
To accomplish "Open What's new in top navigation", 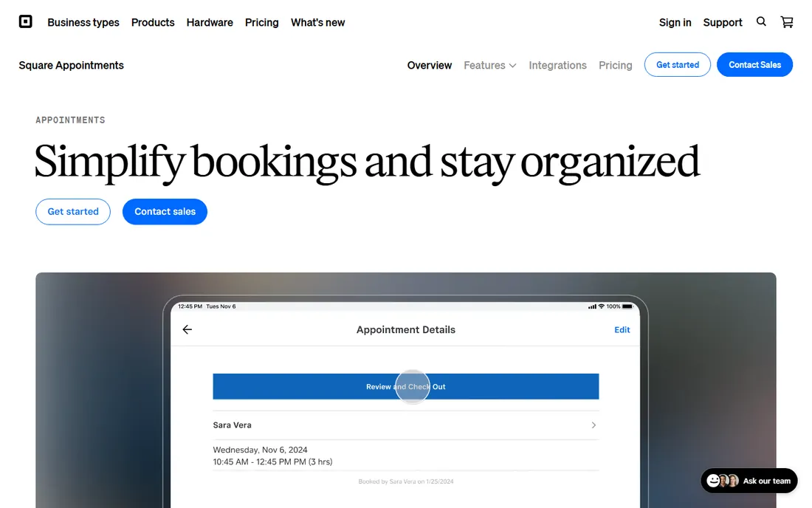I will pyautogui.click(x=317, y=22).
